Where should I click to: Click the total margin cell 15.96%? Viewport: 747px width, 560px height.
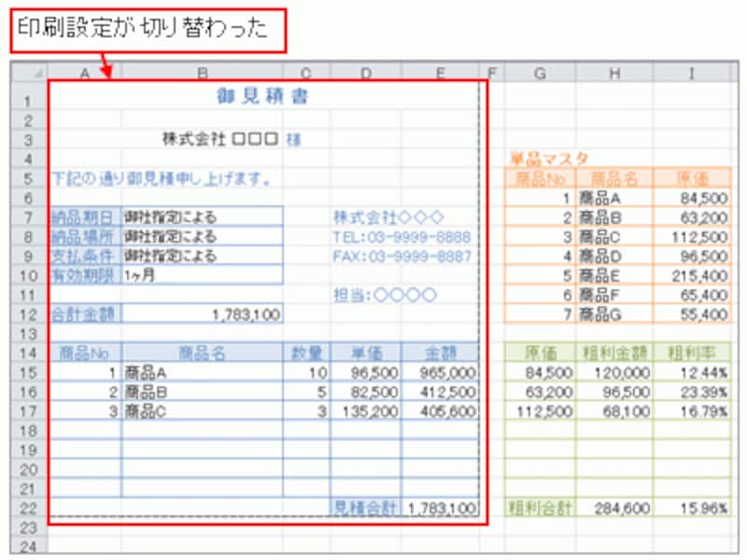point(692,508)
